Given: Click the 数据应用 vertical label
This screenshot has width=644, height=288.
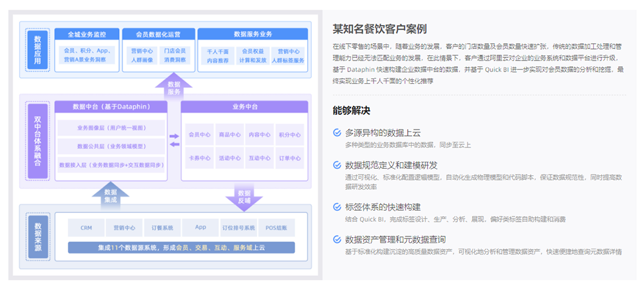Looking at the screenshot, I should [37, 50].
